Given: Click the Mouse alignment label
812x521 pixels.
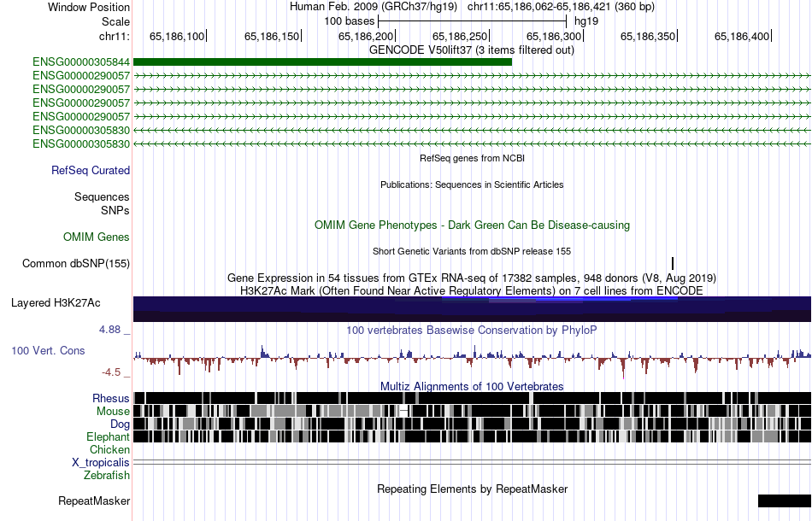Looking at the screenshot, I should (113, 412).
